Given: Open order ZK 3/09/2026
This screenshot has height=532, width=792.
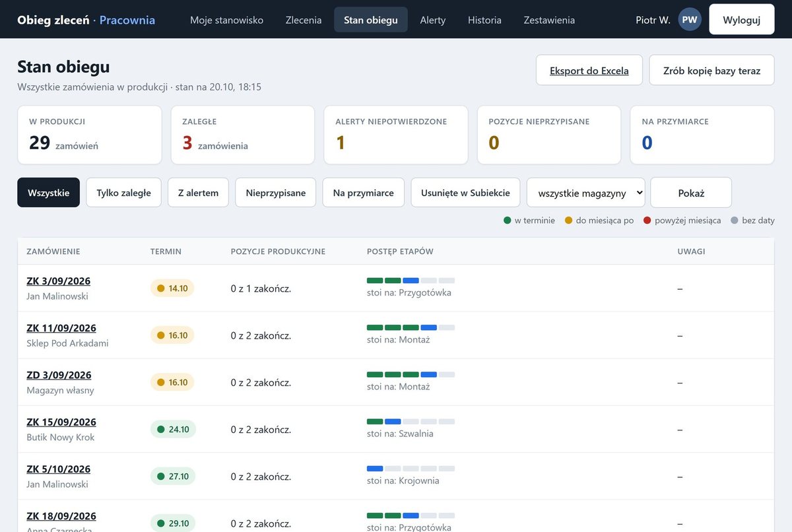Looking at the screenshot, I should tap(59, 281).
